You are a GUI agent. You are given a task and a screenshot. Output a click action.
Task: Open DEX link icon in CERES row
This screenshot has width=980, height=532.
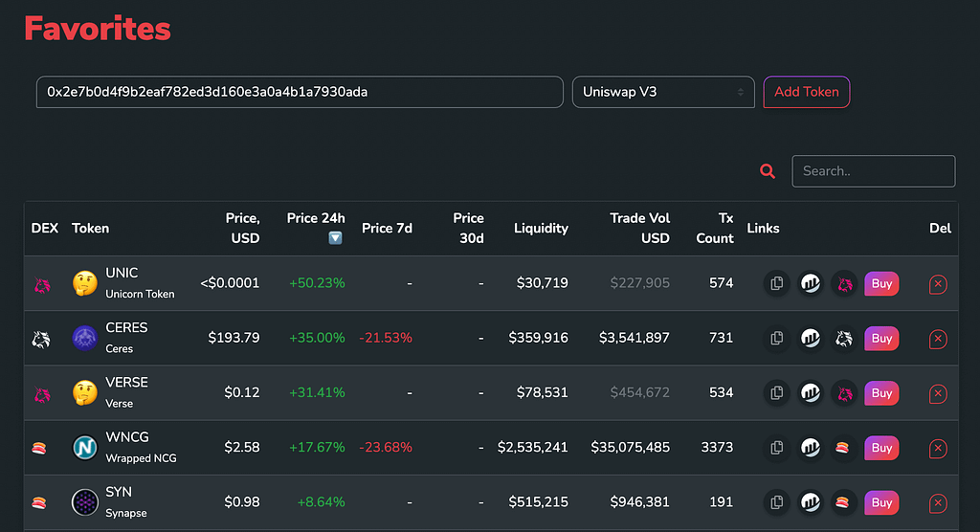coord(844,338)
